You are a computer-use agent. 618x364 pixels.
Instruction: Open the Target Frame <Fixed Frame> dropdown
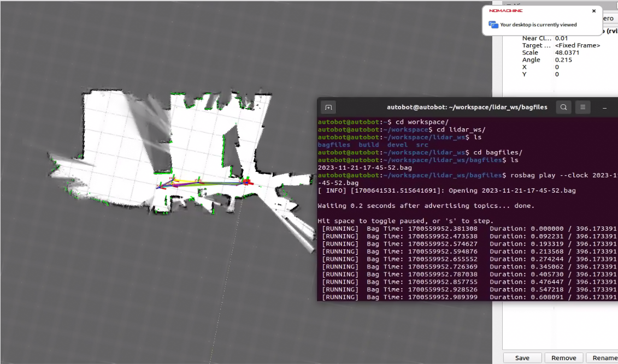click(x=577, y=45)
